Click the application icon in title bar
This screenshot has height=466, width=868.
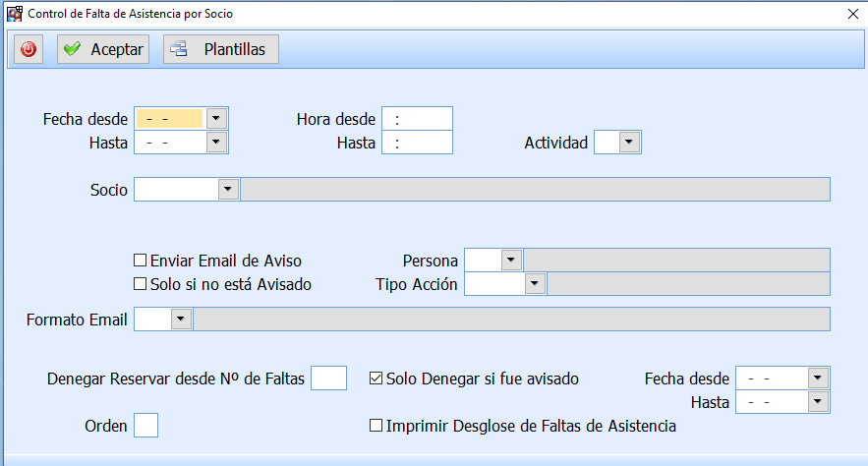coord(15,15)
